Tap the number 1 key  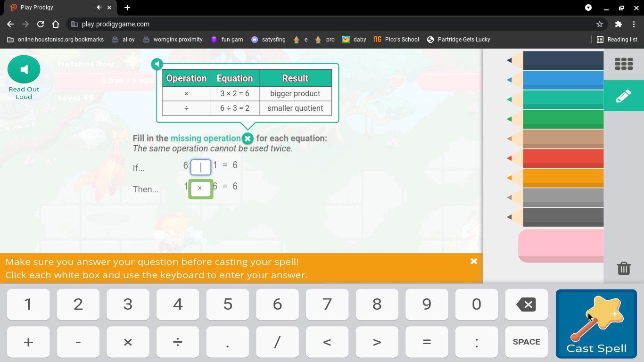point(28,304)
